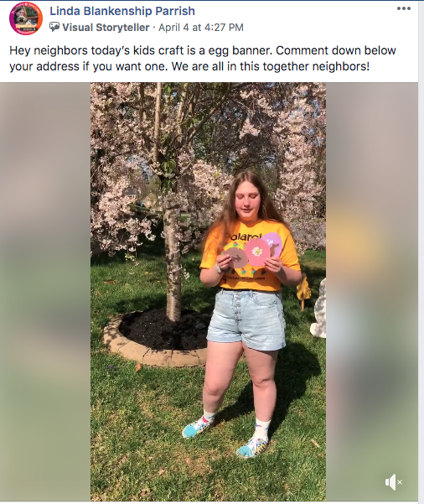The height and width of the screenshot is (504, 424).
Task: Click the blurred right margin of video
Action: 372,292
